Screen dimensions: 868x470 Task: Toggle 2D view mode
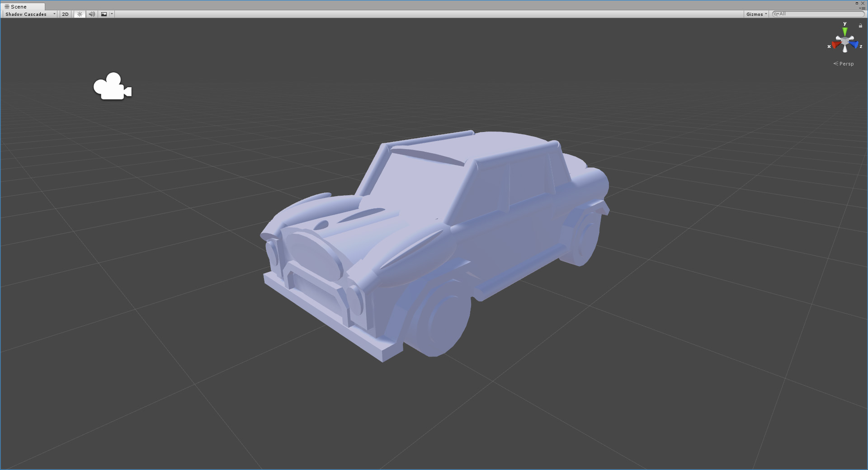(65, 14)
